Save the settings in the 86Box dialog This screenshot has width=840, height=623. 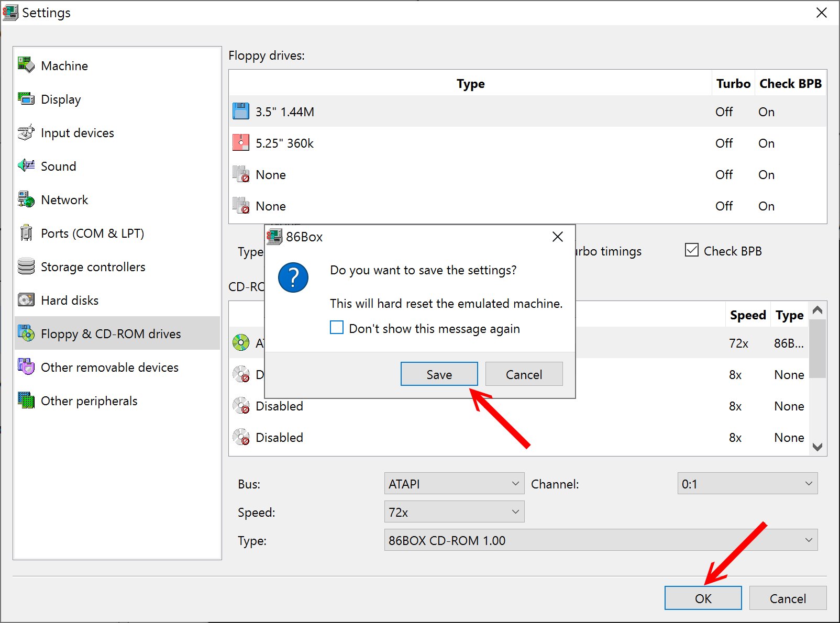tap(439, 374)
